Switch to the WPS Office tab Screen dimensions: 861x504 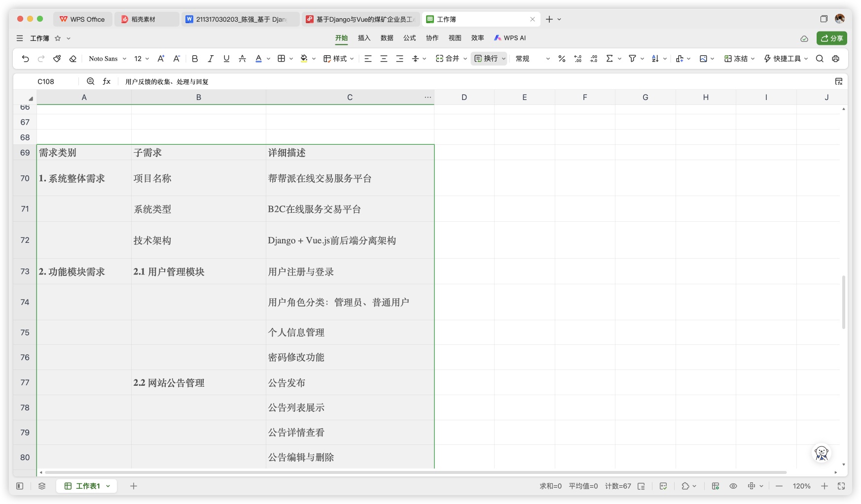[82, 19]
